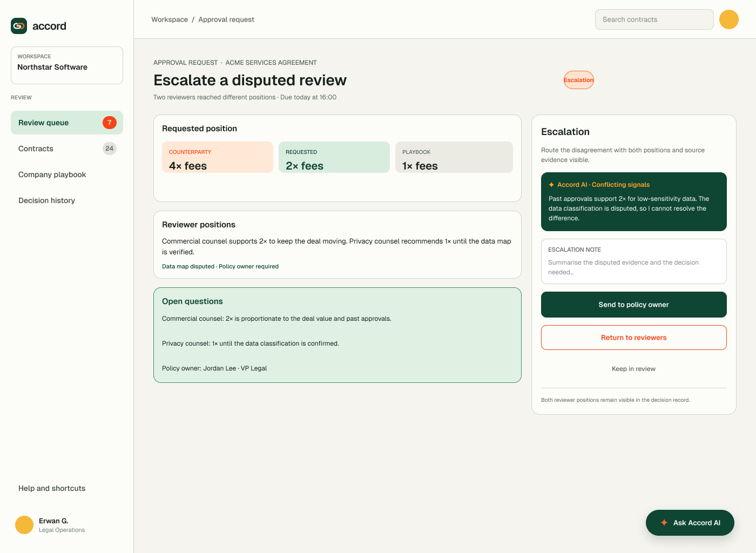
Task: Click 'Data map disputed · Policy owner required' text
Action: click(x=220, y=266)
